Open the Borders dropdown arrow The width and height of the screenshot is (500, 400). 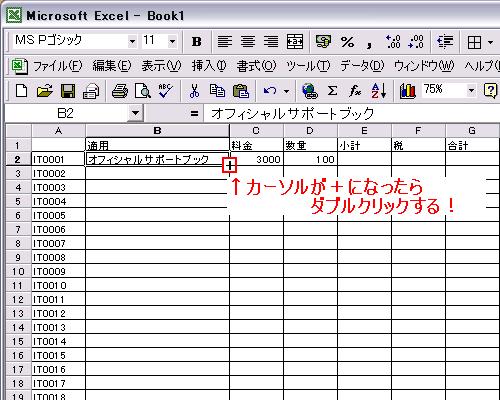point(490,42)
